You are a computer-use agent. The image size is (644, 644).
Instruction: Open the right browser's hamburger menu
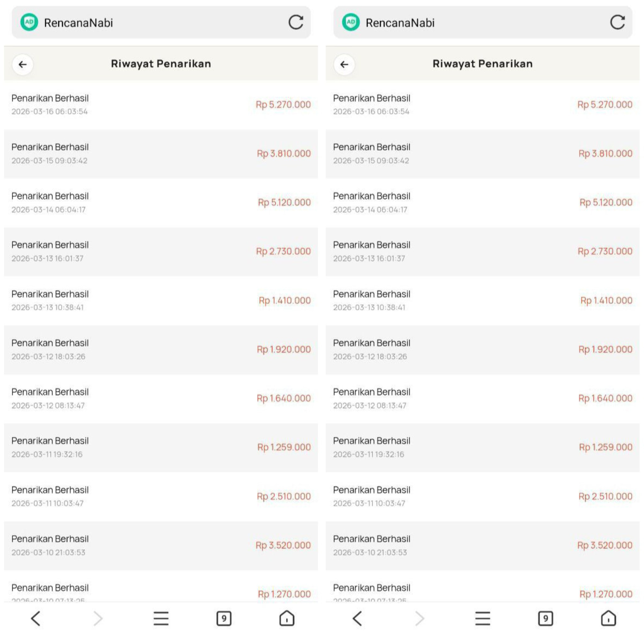[x=483, y=618]
